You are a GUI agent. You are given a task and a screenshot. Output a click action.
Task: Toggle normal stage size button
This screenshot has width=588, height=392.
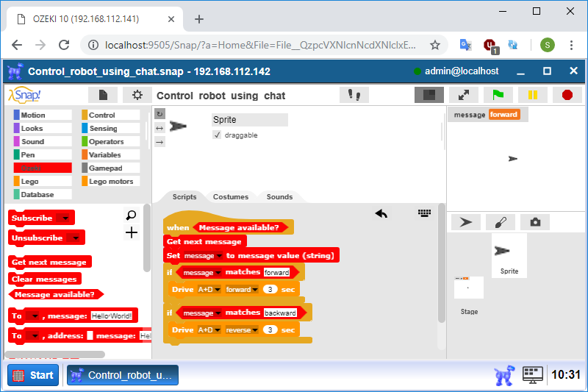[x=429, y=95]
